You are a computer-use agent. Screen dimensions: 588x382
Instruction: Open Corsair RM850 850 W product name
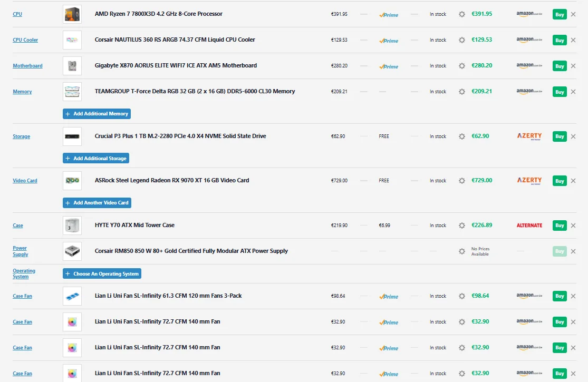point(191,251)
